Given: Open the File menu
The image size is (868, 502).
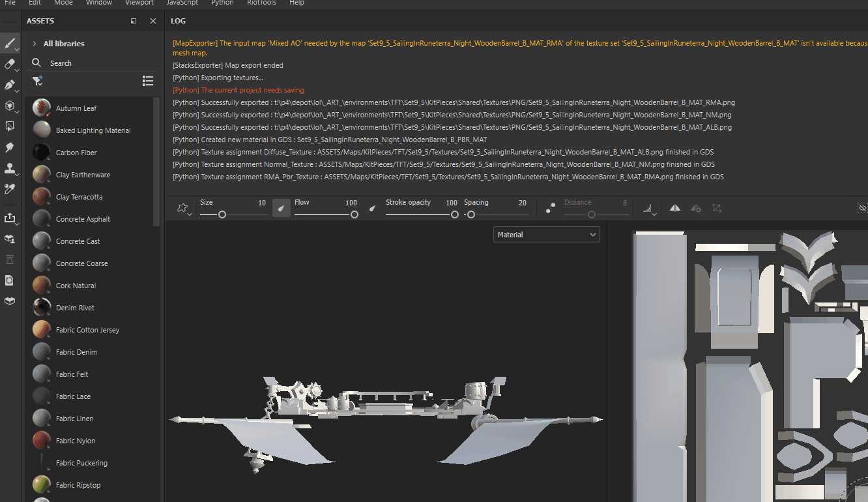Looking at the screenshot, I should [10, 3].
